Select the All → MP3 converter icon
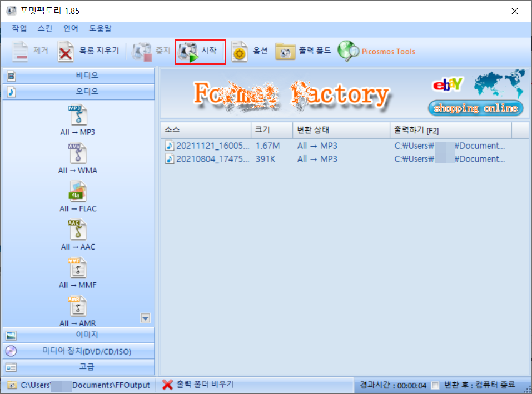This screenshot has width=532, height=394. point(78,114)
